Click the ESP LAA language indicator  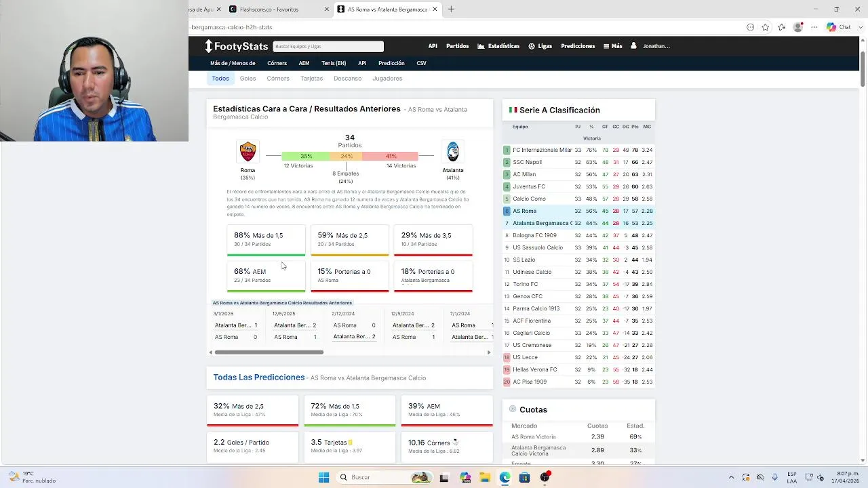coord(792,477)
